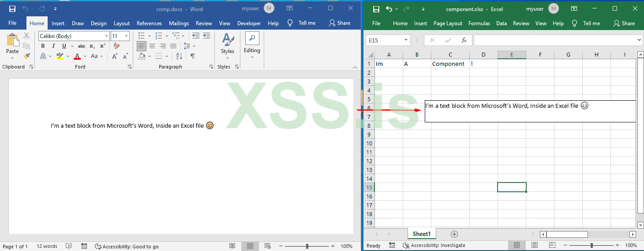Toggle Align Left in Word's Paragraph group
Screen dimensions: 644x251
pos(142,46)
